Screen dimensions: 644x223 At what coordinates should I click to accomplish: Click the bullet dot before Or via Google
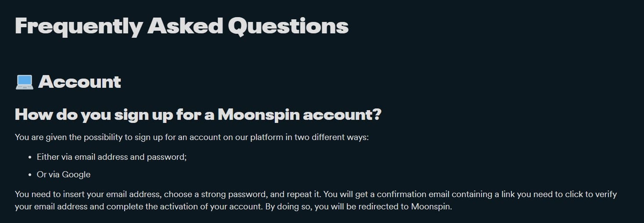point(29,175)
